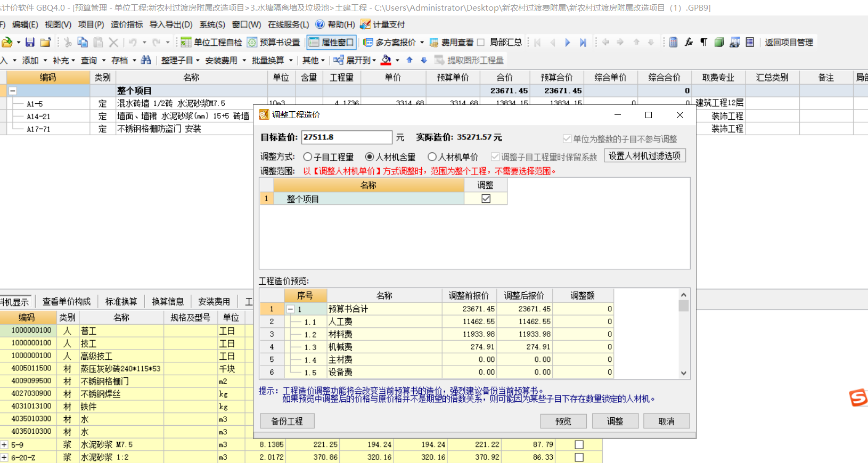Click the Sogou input method S icon
Image resolution: width=868 pixels, height=463 pixels.
click(x=858, y=398)
